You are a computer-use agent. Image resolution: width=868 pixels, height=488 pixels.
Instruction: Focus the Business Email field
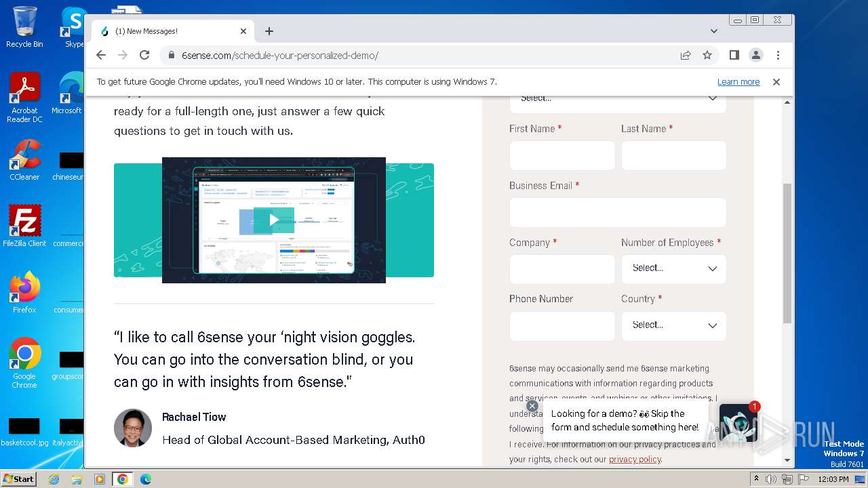(618, 212)
